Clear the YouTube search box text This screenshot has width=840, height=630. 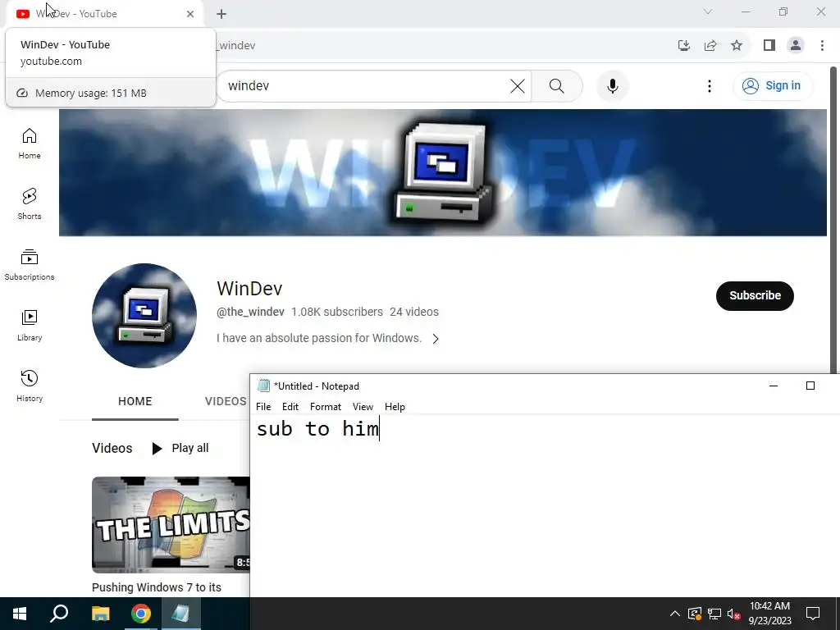point(517,86)
